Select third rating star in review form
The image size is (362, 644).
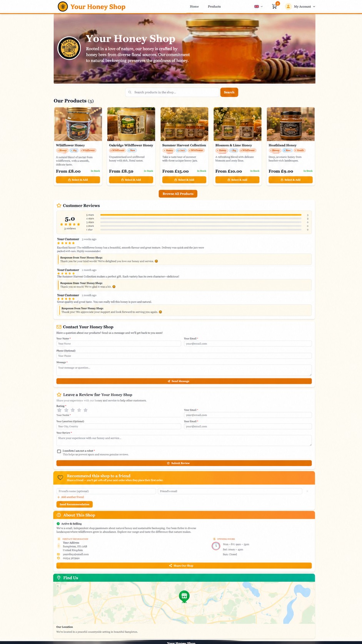pyautogui.click(x=72, y=410)
